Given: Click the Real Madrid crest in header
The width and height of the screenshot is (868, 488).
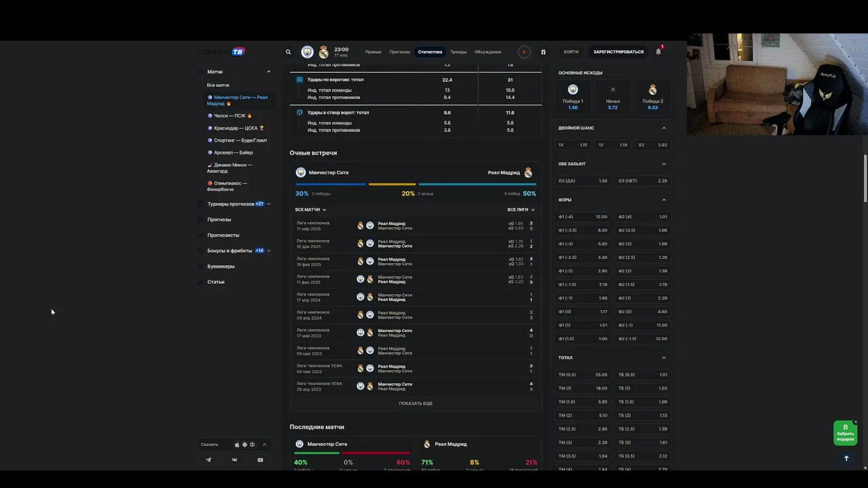Looking at the screenshot, I should pyautogui.click(x=323, y=52).
